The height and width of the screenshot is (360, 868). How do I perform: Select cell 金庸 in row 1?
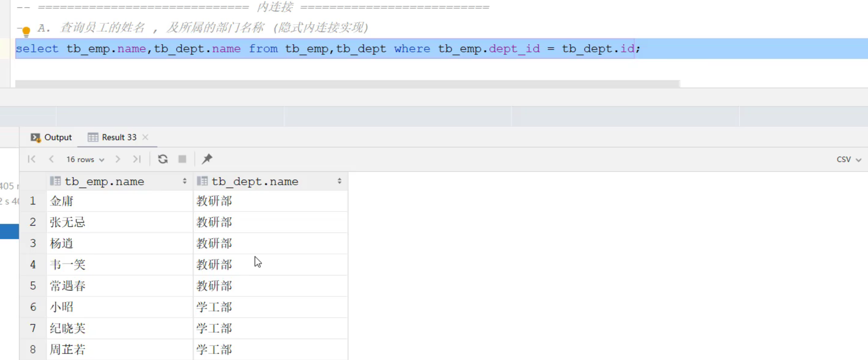point(120,201)
